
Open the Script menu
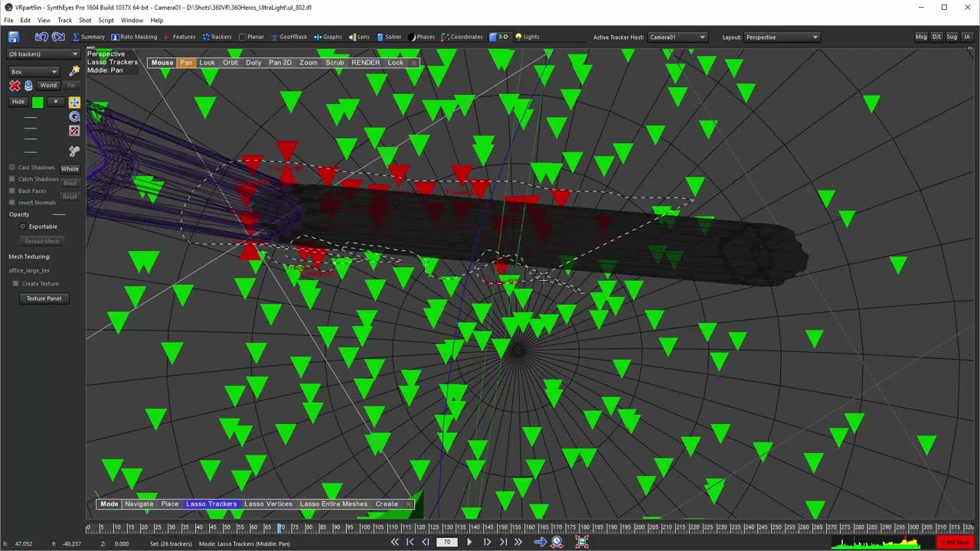pyautogui.click(x=106, y=21)
